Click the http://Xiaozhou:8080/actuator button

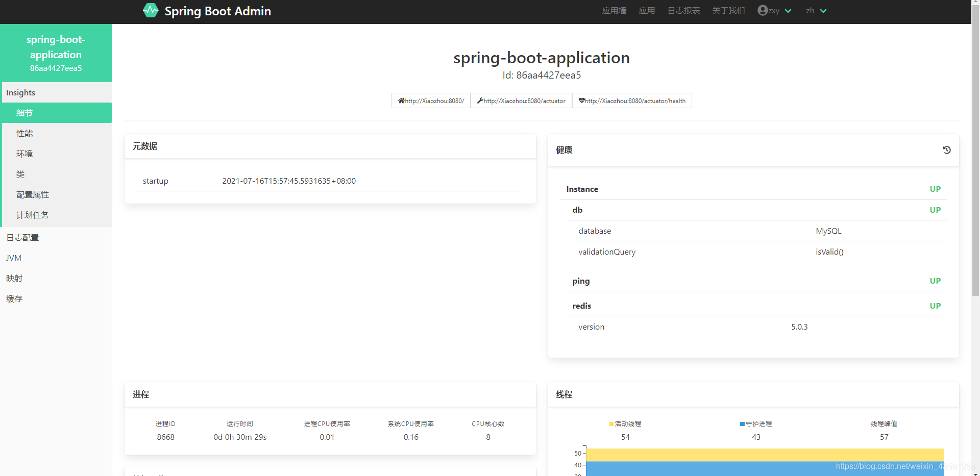pos(521,101)
